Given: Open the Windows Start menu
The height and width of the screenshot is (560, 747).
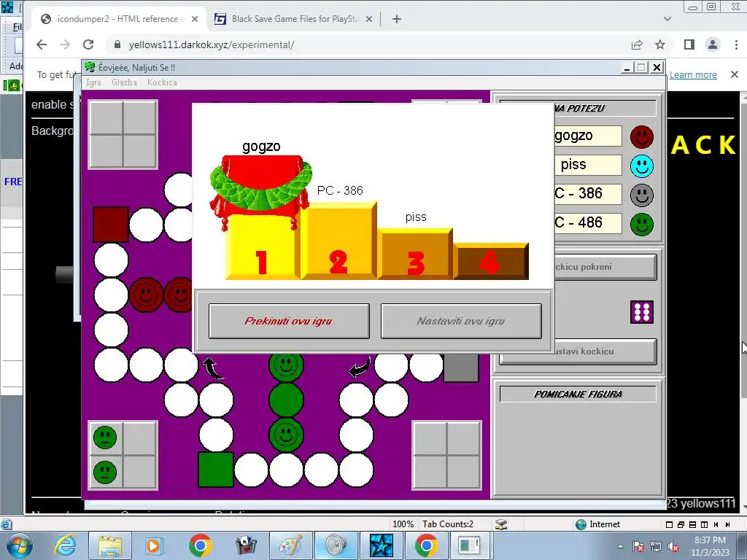Looking at the screenshot, I should pos(18,545).
